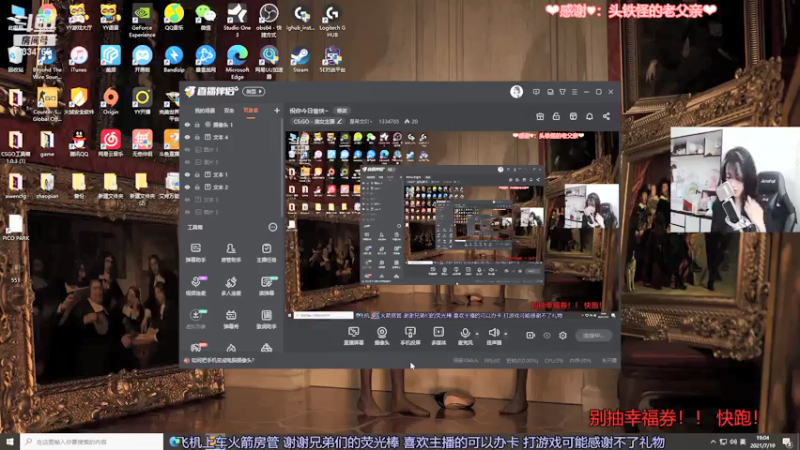Screen dimensions: 800x450
Task: Open the Windows notification center
Action: (x=787, y=441)
